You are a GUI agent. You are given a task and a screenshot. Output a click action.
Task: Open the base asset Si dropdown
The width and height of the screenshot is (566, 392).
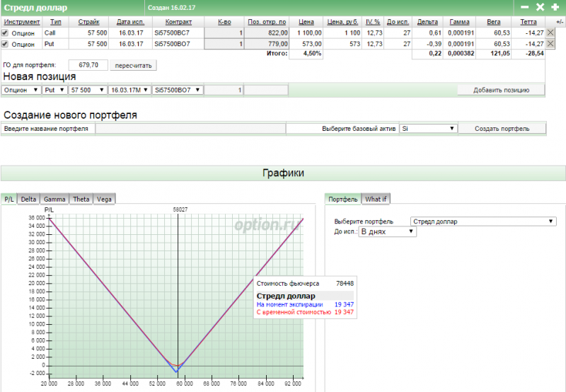click(x=428, y=129)
